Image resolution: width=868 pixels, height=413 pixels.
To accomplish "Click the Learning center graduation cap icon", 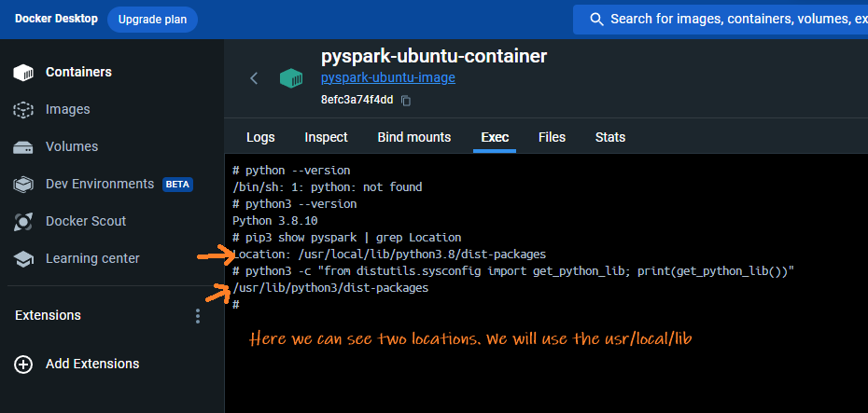I will tap(23, 259).
